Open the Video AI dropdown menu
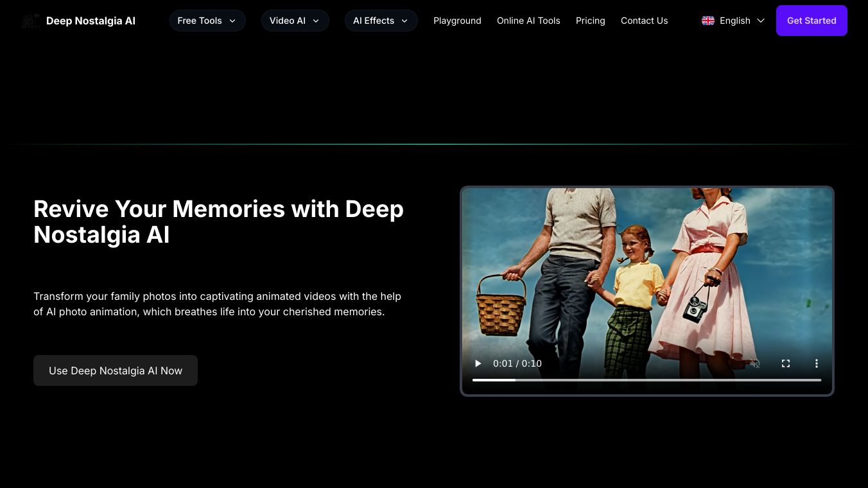This screenshot has width=868, height=488. [295, 21]
